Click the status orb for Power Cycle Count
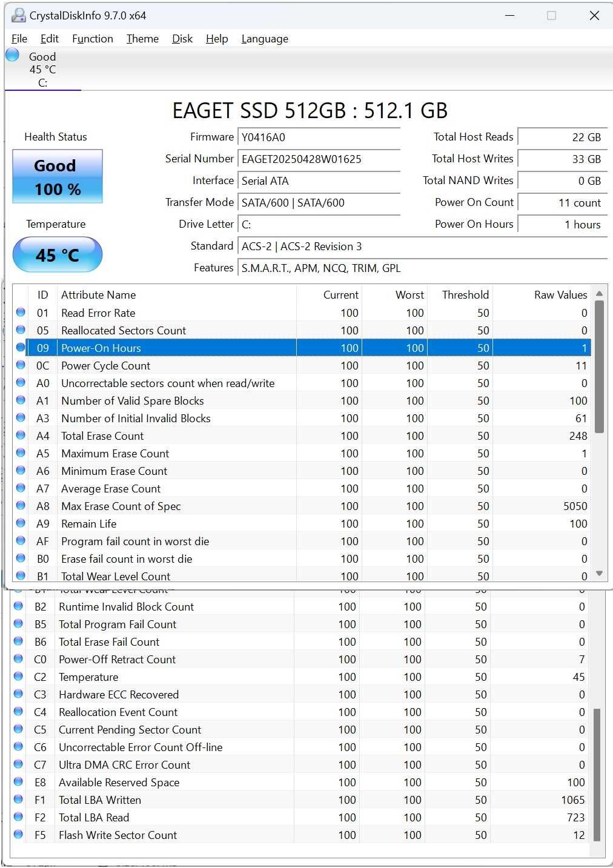 (21, 365)
